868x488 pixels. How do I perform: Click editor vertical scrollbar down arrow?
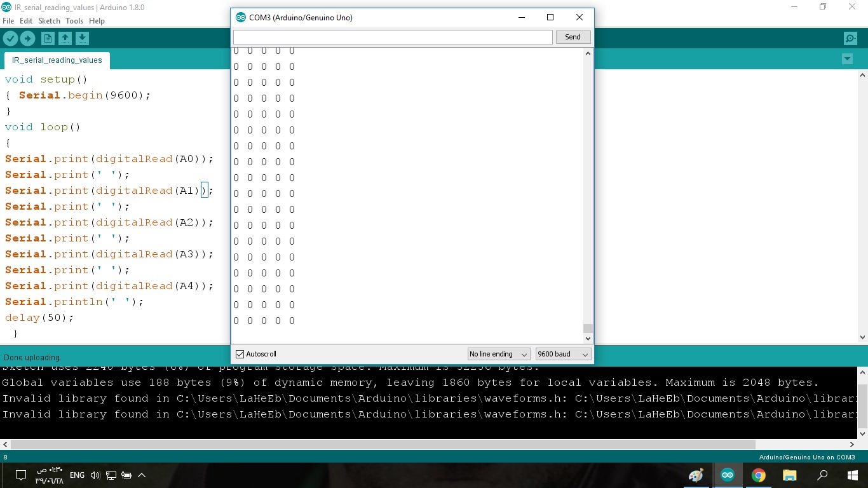pyautogui.click(x=863, y=337)
